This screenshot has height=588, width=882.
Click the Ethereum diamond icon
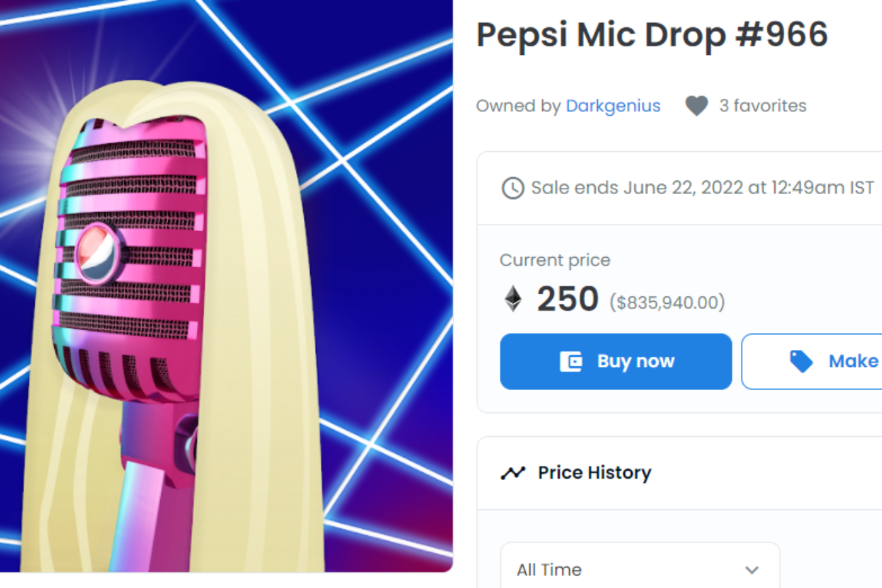(514, 299)
